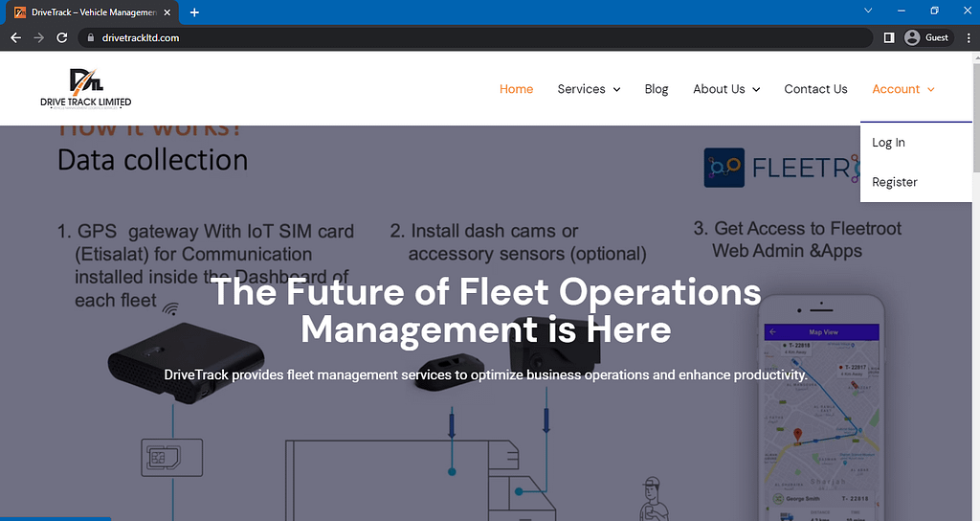980x521 pixels.
Task: Open the Blog page
Action: point(657,89)
